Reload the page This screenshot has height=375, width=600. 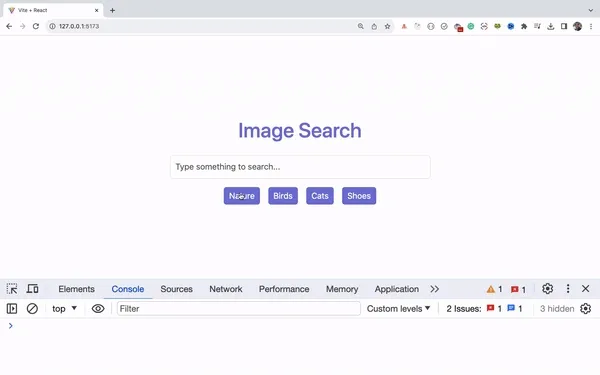click(x=36, y=26)
